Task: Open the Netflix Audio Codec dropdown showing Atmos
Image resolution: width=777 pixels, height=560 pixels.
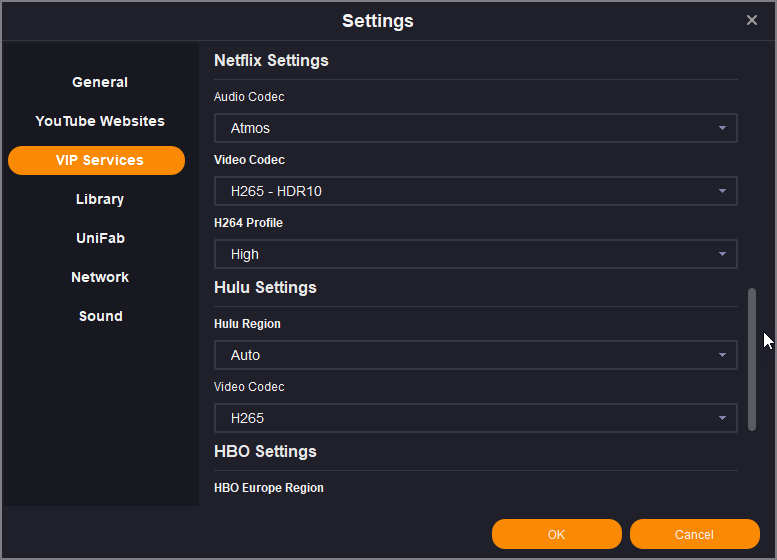Action: pyautogui.click(x=476, y=128)
